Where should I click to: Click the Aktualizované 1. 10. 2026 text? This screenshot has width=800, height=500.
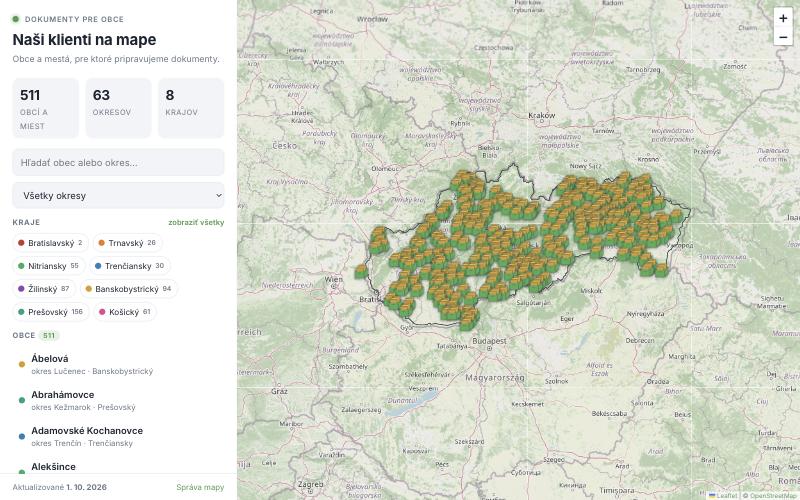(x=60, y=487)
